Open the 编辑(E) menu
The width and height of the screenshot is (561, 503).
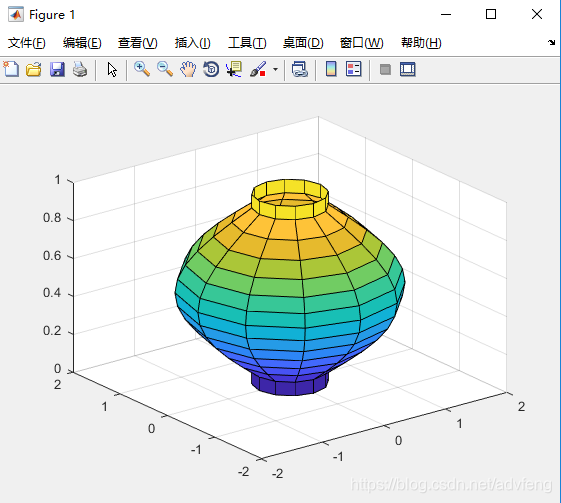(x=82, y=43)
